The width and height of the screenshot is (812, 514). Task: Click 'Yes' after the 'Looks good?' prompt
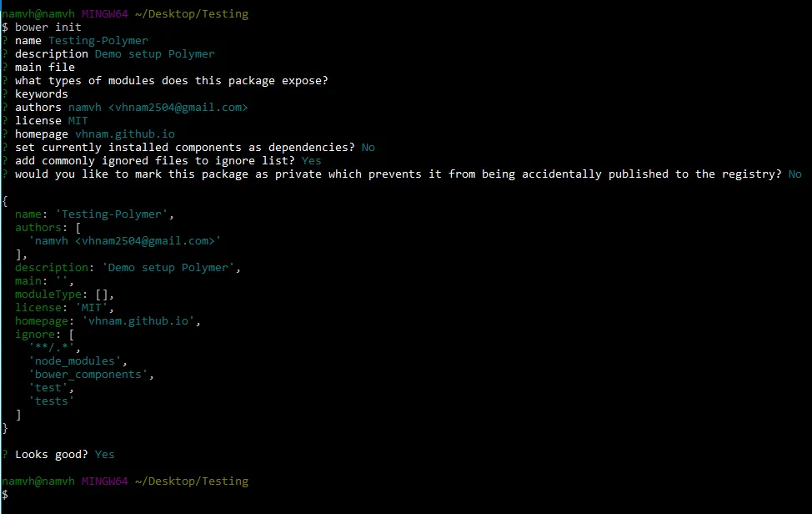click(x=104, y=454)
